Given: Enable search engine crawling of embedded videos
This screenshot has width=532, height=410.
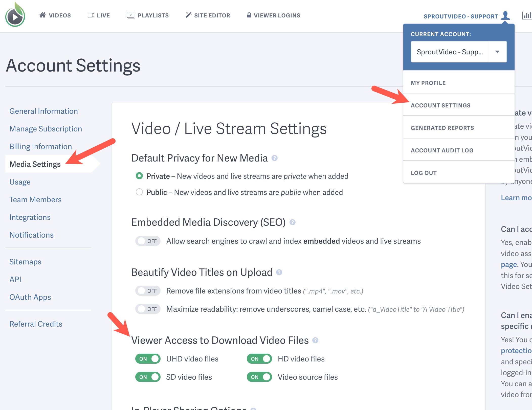Looking at the screenshot, I should coord(148,241).
